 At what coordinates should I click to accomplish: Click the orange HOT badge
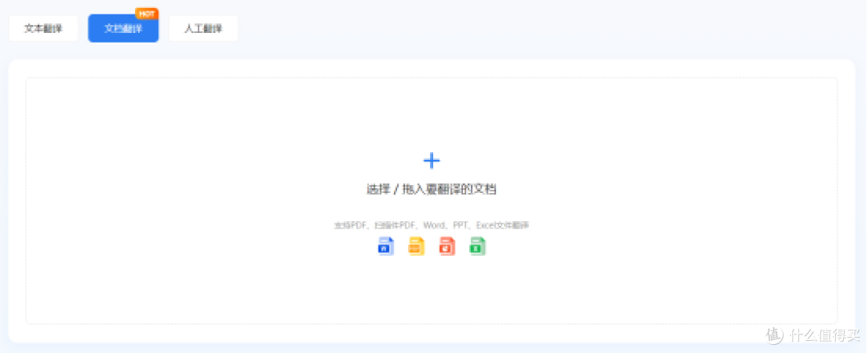click(147, 14)
